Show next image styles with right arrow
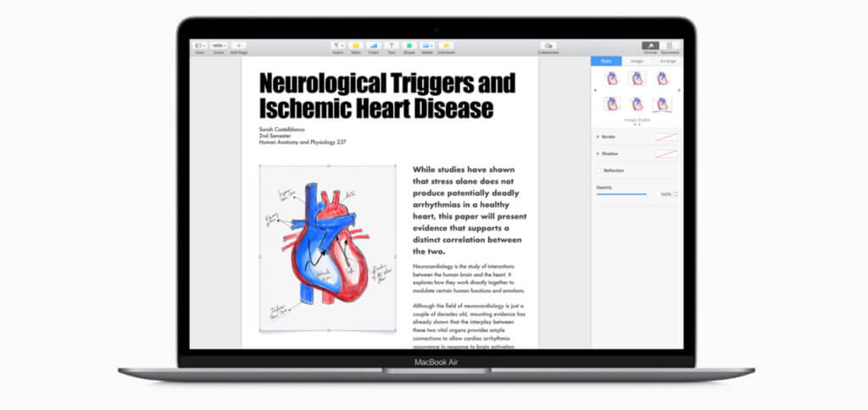868x410 pixels. coord(679,90)
